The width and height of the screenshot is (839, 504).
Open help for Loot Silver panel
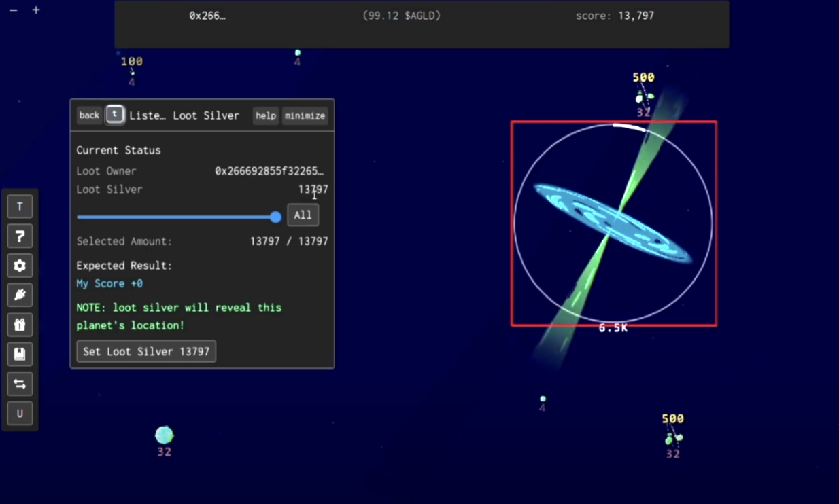point(266,116)
